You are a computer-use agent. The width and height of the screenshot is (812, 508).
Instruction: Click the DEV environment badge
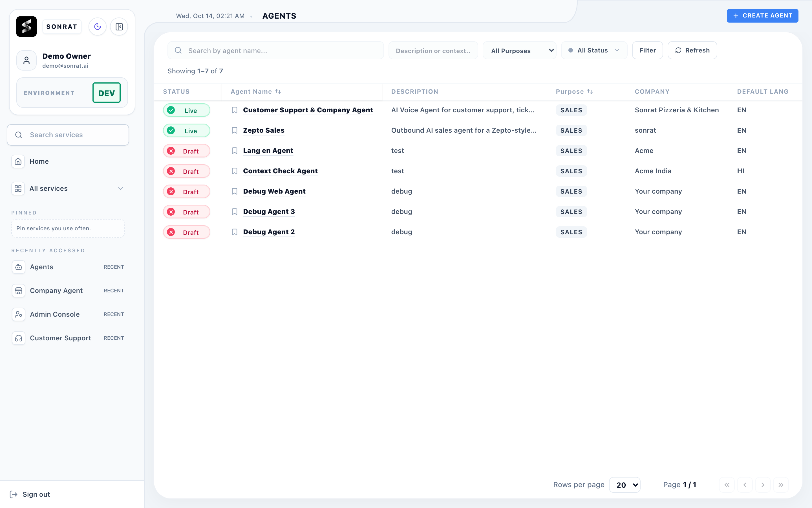[107, 93]
